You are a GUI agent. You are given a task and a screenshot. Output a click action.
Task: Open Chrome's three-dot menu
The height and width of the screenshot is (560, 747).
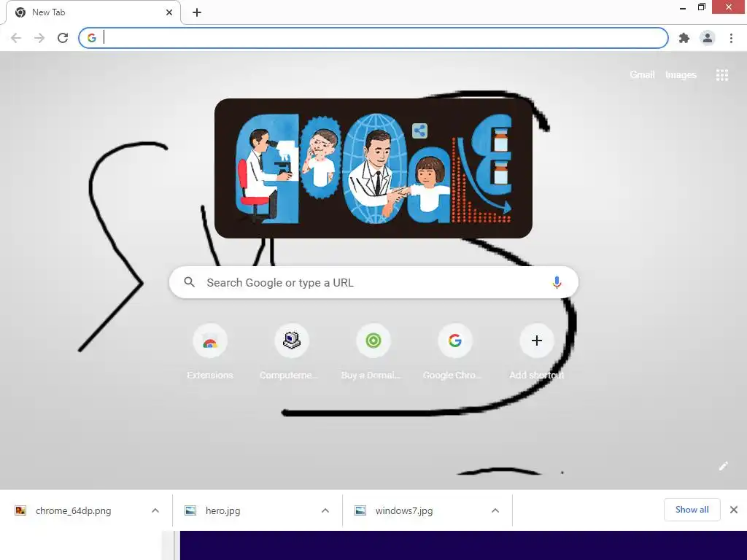click(x=731, y=38)
